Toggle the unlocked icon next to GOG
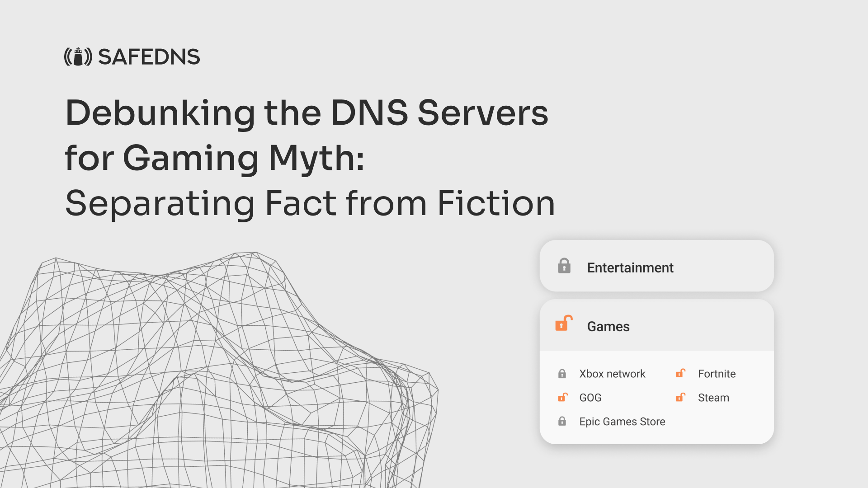Viewport: 868px width, 488px height. pos(562,397)
